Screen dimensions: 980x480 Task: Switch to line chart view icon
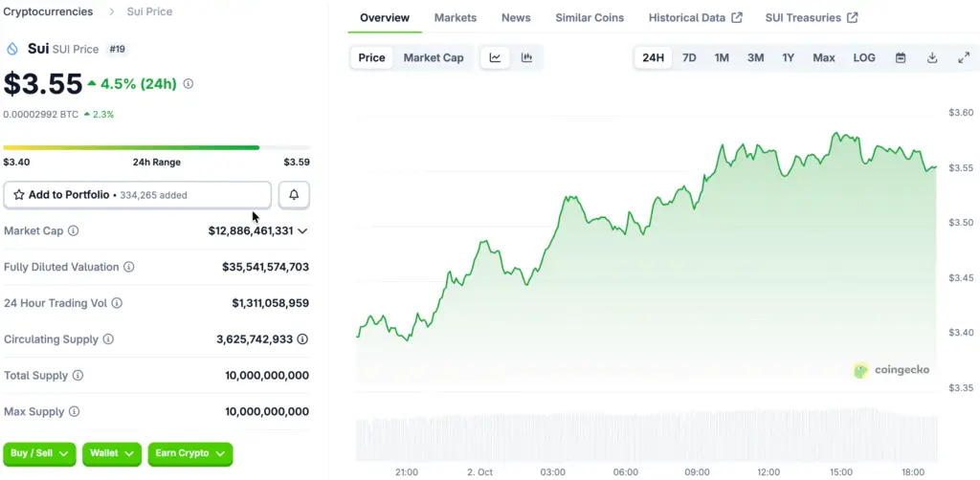click(495, 57)
